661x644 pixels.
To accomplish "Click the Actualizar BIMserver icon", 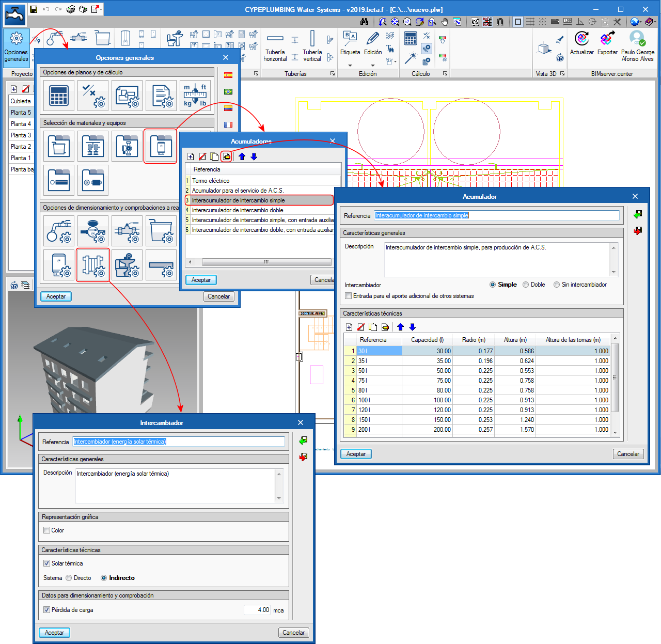I will 582,43.
